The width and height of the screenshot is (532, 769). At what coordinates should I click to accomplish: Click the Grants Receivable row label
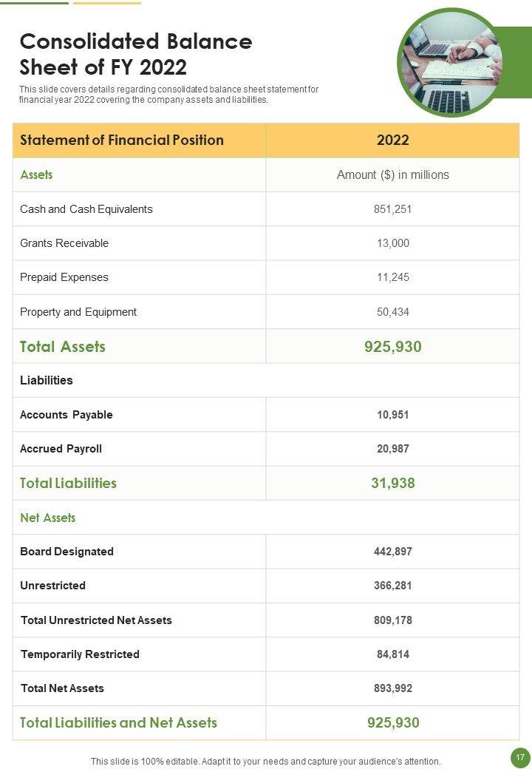coord(64,243)
